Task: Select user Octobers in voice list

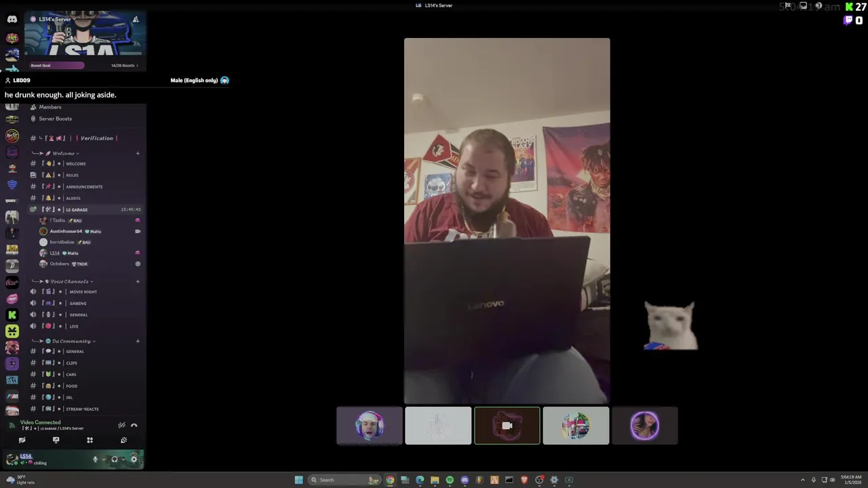Action: 90,264
